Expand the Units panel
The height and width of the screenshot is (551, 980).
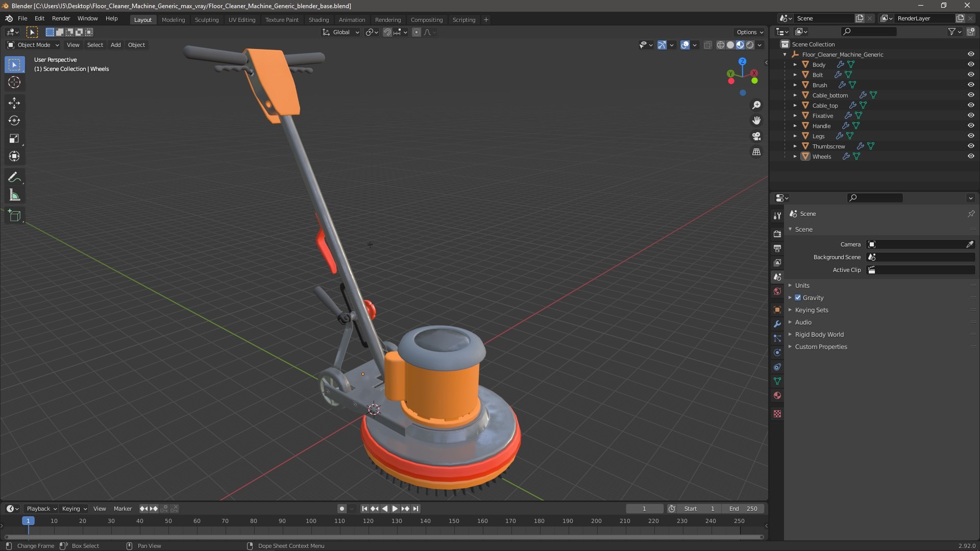tap(802, 285)
